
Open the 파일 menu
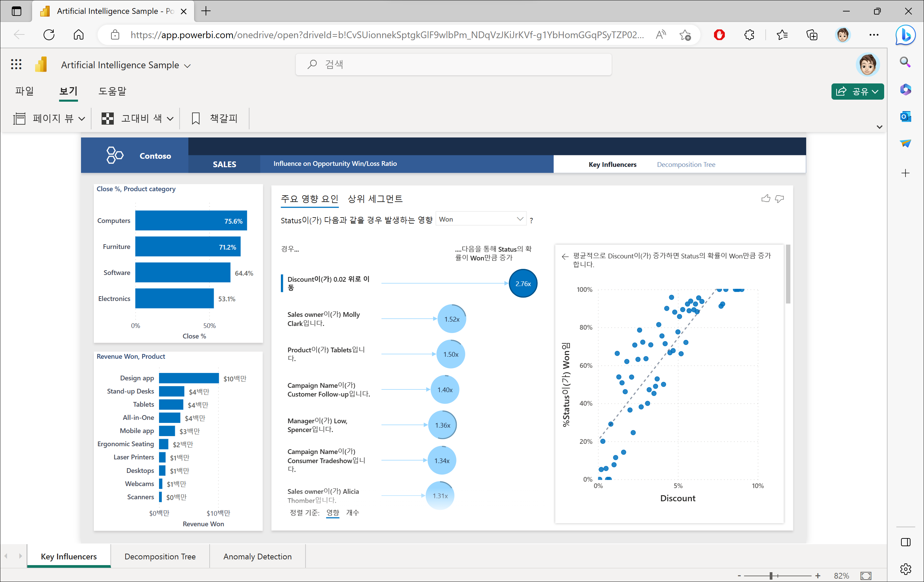coord(24,91)
